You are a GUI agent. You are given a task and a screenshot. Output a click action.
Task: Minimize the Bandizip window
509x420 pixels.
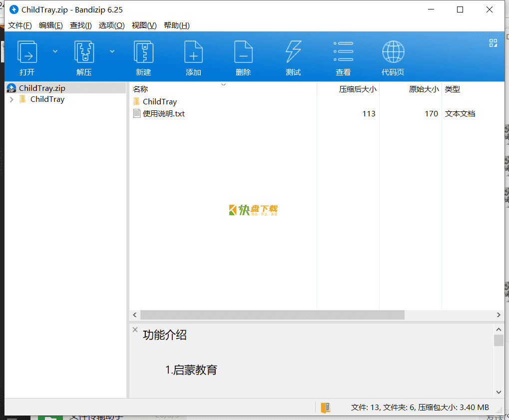click(x=431, y=9)
